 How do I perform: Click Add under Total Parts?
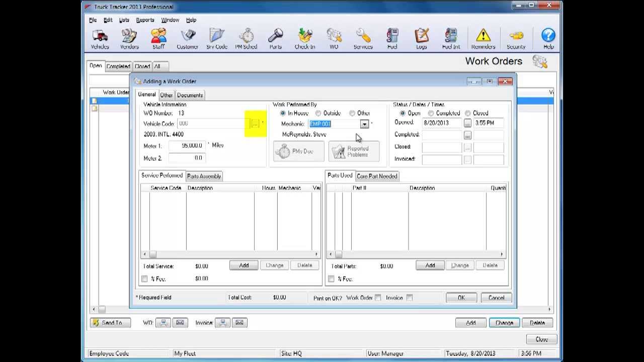coord(430,265)
